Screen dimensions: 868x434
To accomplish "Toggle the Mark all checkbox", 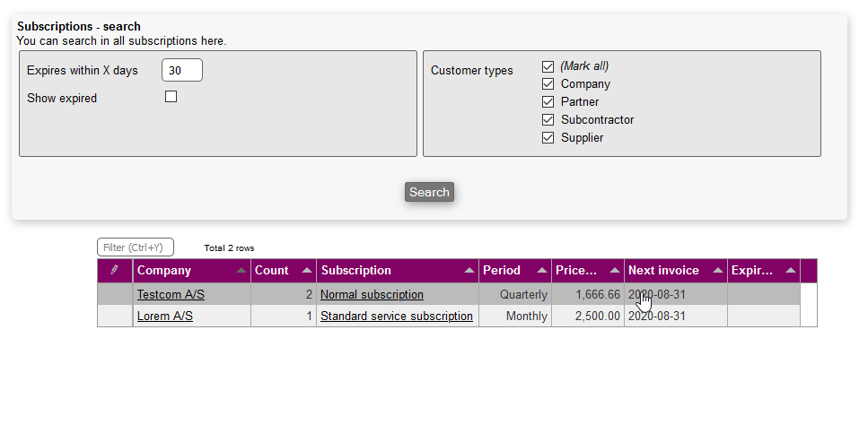I will [x=548, y=66].
